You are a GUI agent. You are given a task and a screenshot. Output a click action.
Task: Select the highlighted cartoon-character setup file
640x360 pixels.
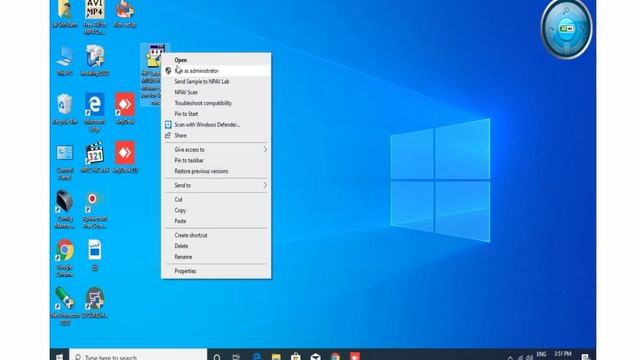click(154, 74)
